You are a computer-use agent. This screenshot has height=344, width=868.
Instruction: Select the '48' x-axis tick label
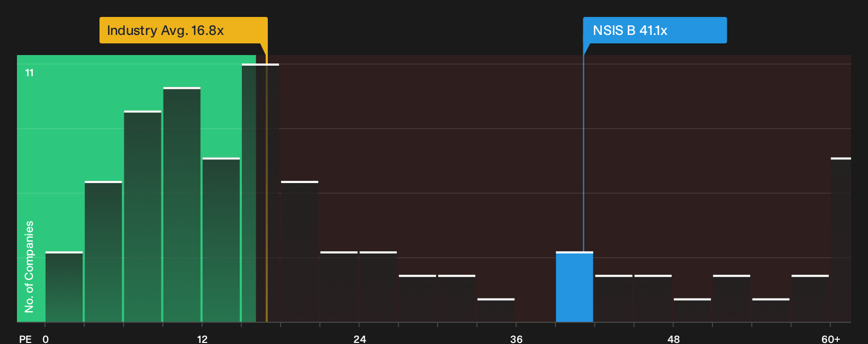[673, 339]
